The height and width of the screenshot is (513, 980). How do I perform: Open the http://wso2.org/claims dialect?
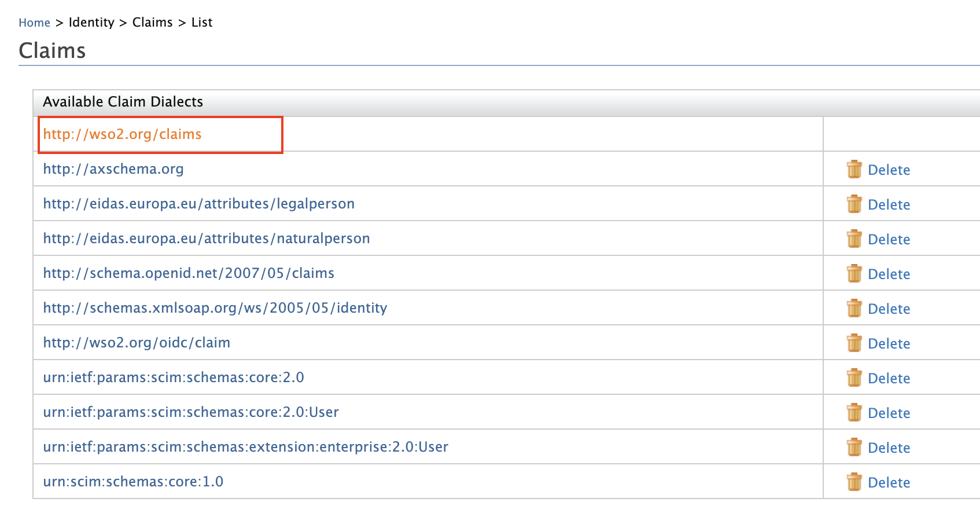(122, 134)
